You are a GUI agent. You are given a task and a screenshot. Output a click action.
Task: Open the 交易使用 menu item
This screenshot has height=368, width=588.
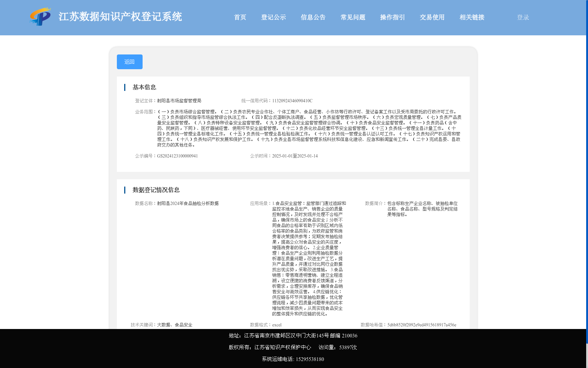coord(432,17)
